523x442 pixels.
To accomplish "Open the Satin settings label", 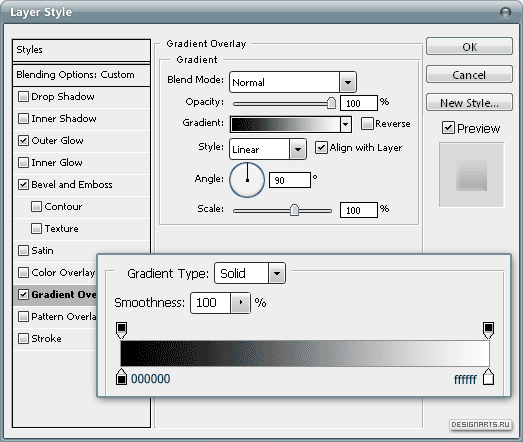I will pyautogui.click(x=42, y=251).
